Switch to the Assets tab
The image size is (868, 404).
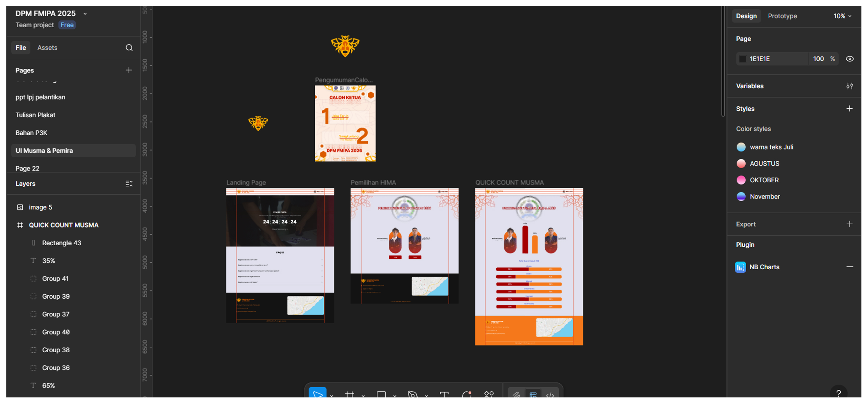click(x=47, y=47)
